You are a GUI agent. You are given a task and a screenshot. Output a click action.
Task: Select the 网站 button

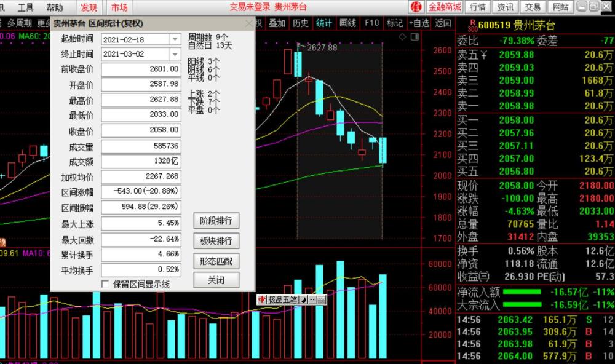click(560, 7)
